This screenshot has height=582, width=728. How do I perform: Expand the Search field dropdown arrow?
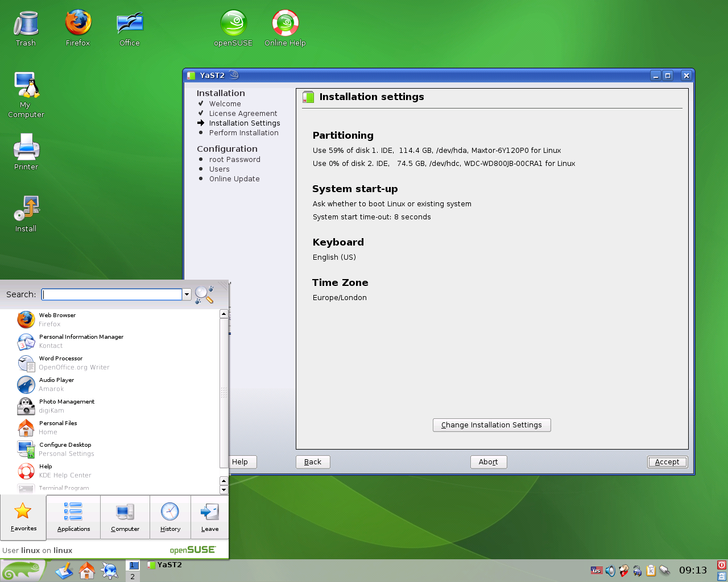187,294
